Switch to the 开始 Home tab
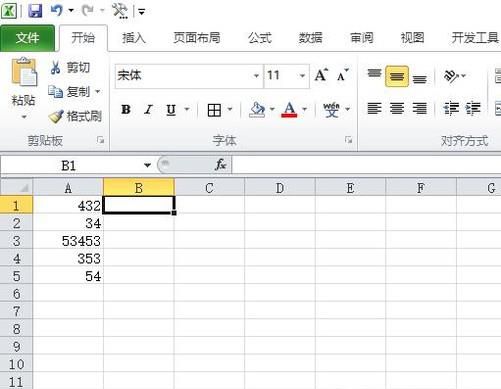 coord(83,38)
